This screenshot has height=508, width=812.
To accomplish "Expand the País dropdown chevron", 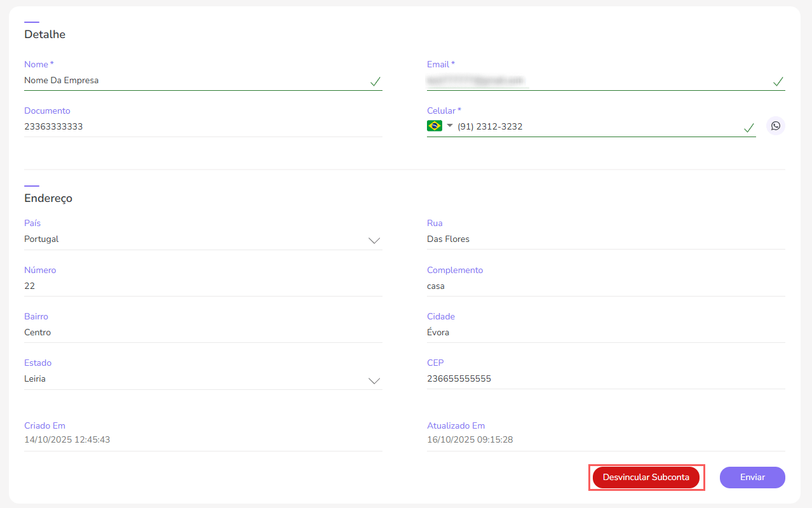I will point(374,241).
